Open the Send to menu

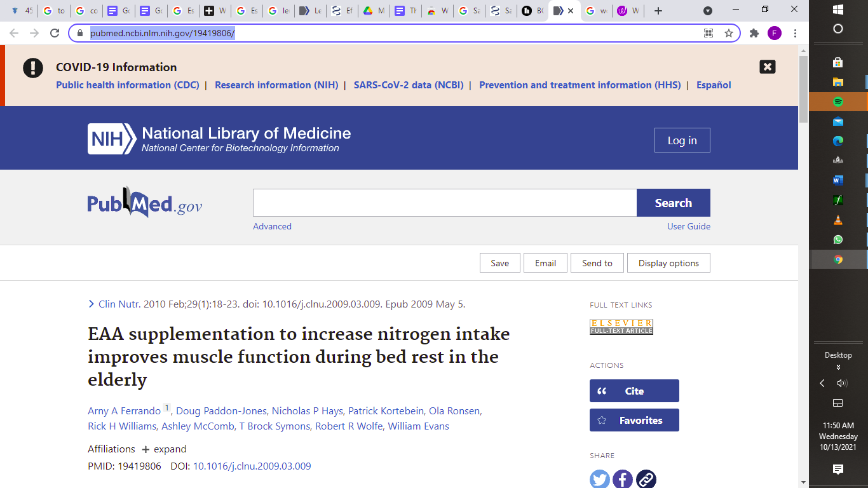597,263
